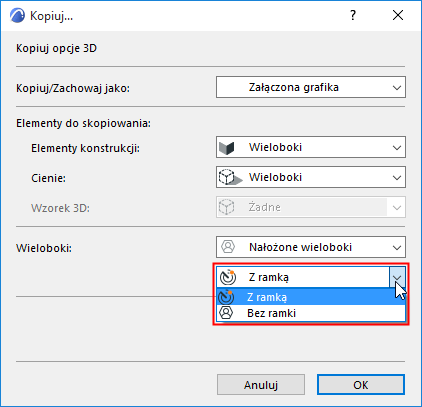
Task: Click the icon of highlighted Z ramką item
Action: 226,297
